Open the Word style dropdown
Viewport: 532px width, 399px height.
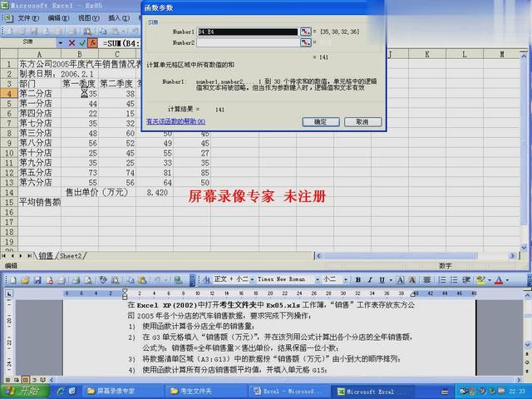tap(253, 280)
